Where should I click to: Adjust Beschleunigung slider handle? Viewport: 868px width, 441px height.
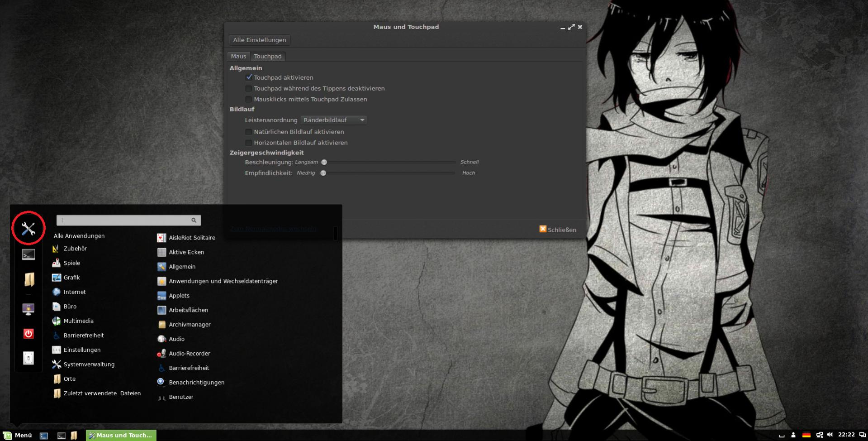pyautogui.click(x=324, y=162)
